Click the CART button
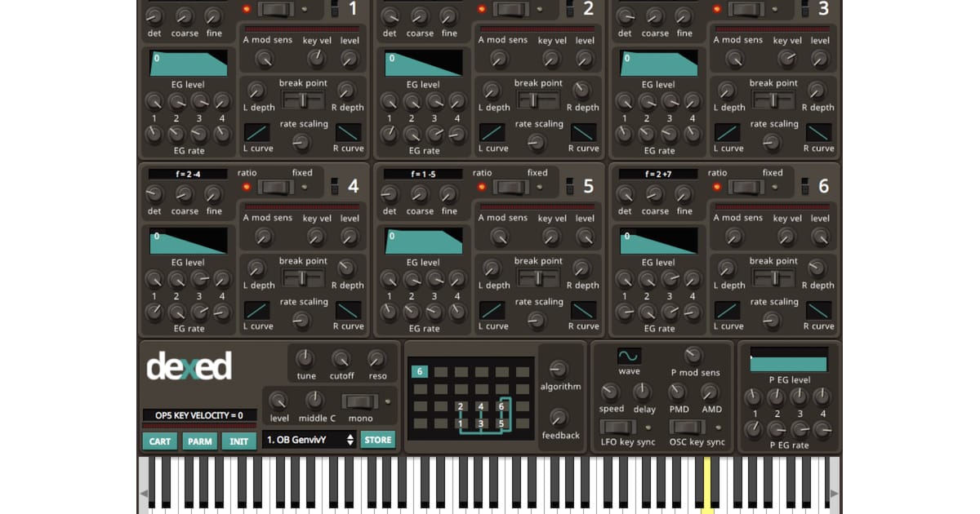Image resolution: width=980 pixels, height=514 pixels. (160, 441)
